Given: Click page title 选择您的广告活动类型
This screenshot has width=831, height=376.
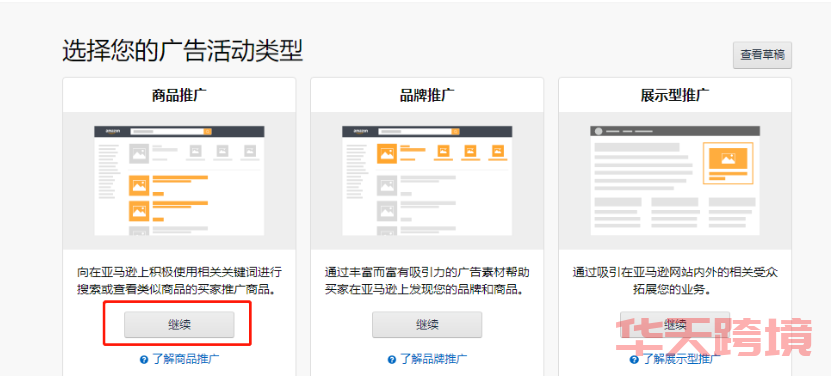Looking at the screenshot, I should pos(183,51).
